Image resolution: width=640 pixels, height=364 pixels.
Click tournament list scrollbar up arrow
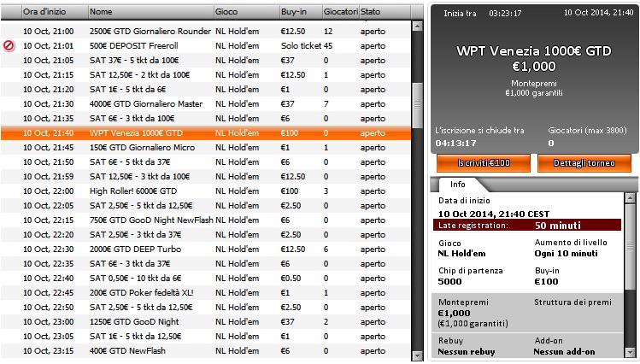pos(417,26)
